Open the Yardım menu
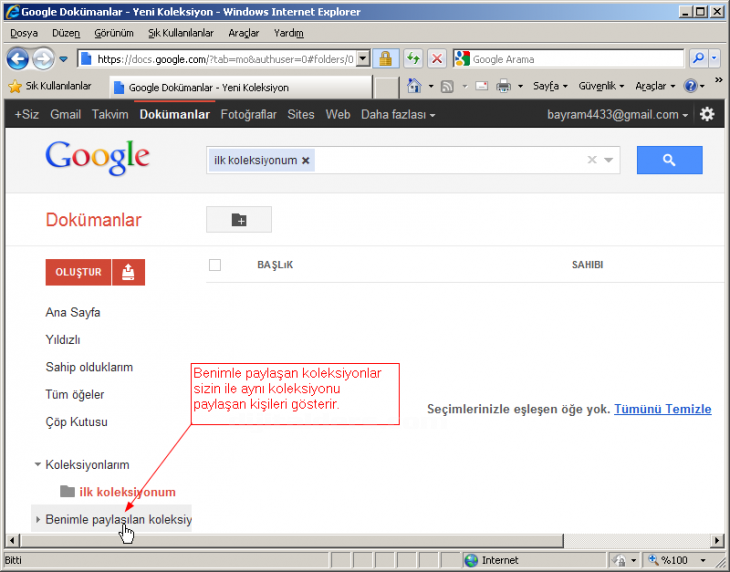 288,33
